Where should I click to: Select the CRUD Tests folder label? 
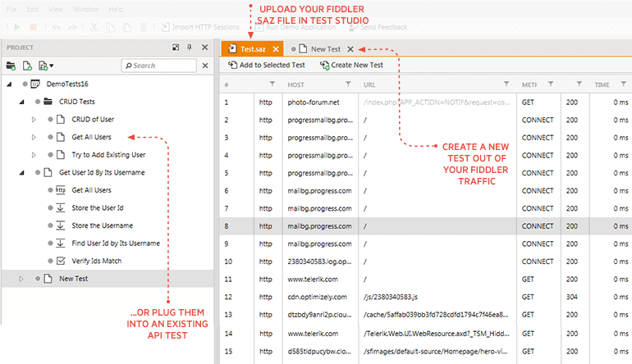coord(77,102)
